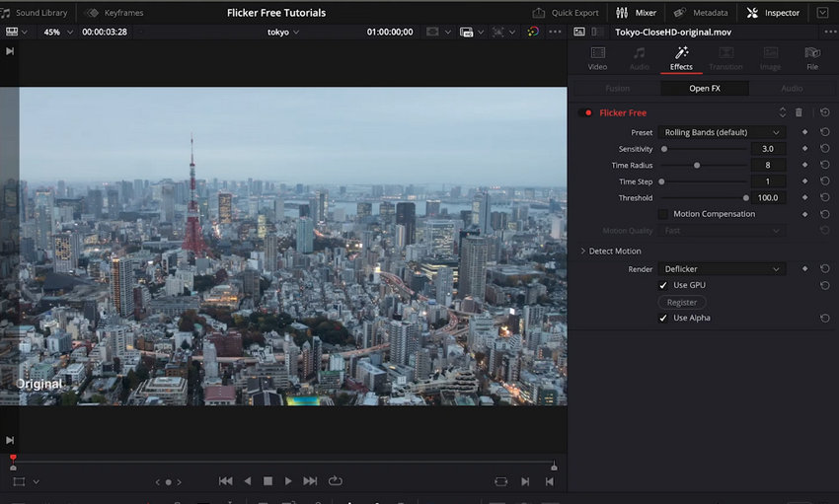Open the Mixer panel
Viewport: 839px width, 504px height.
(x=637, y=13)
